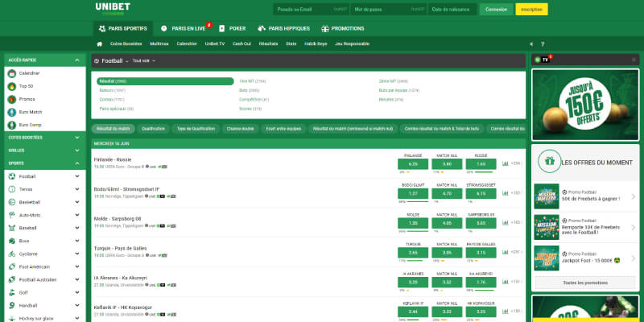
Task: Collapse the Accès Rapide section
Action: (x=77, y=60)
